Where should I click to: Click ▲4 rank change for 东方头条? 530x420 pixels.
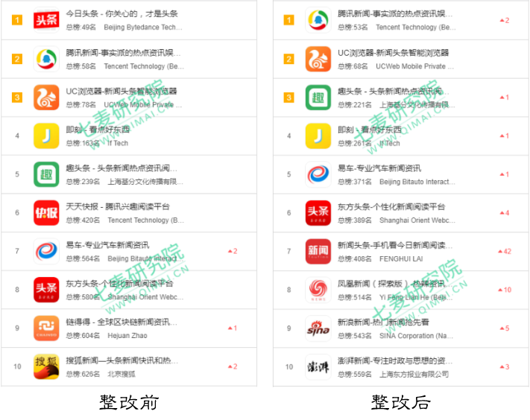pos(505,213)
